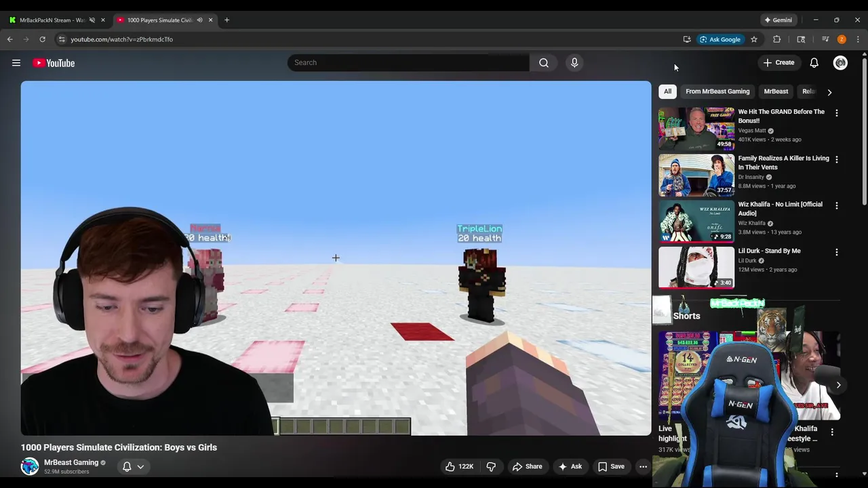Open the YouTube notifications bell in the header
This screenshot has width=868, height=488.
(814, 62)
